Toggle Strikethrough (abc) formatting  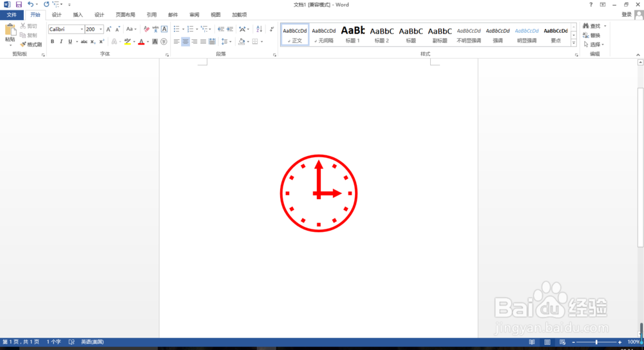point(84,41)
